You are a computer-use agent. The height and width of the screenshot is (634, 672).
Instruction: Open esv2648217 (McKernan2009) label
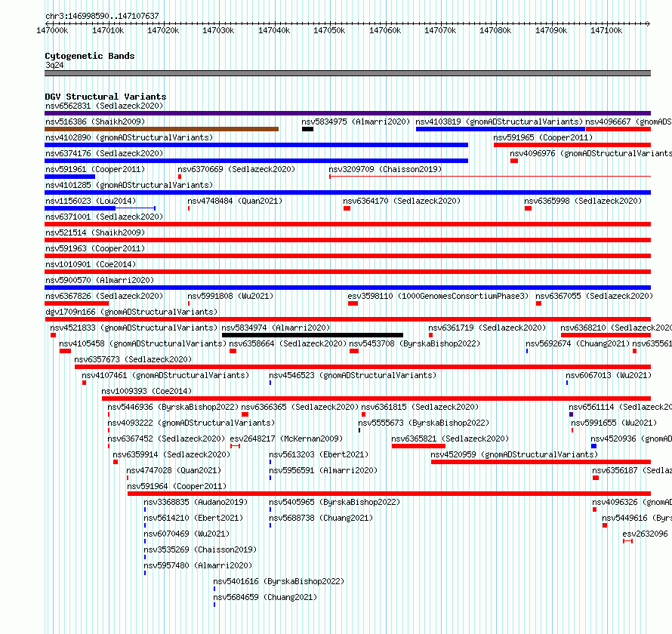tap(286, 439)
